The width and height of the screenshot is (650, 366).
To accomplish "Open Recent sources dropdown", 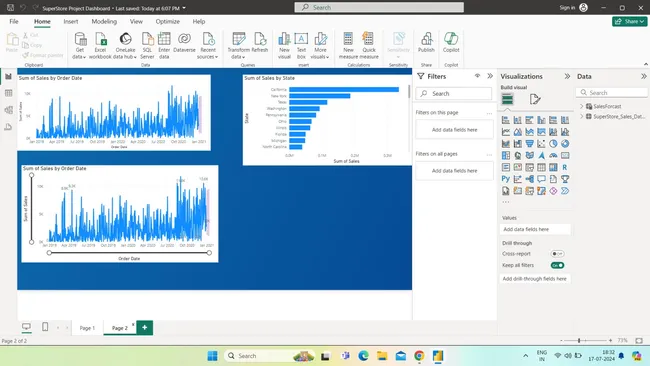I will 208,46.
